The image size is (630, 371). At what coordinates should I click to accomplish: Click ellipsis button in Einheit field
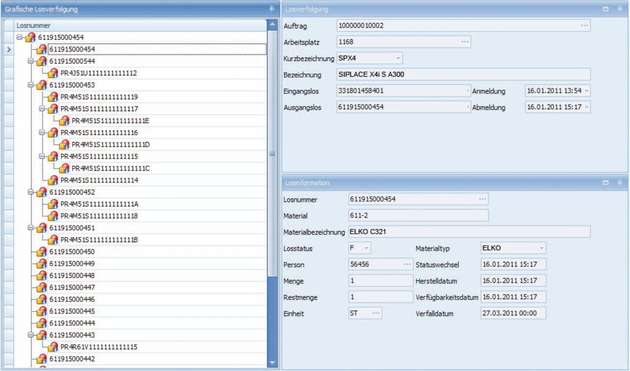[376, 313]
